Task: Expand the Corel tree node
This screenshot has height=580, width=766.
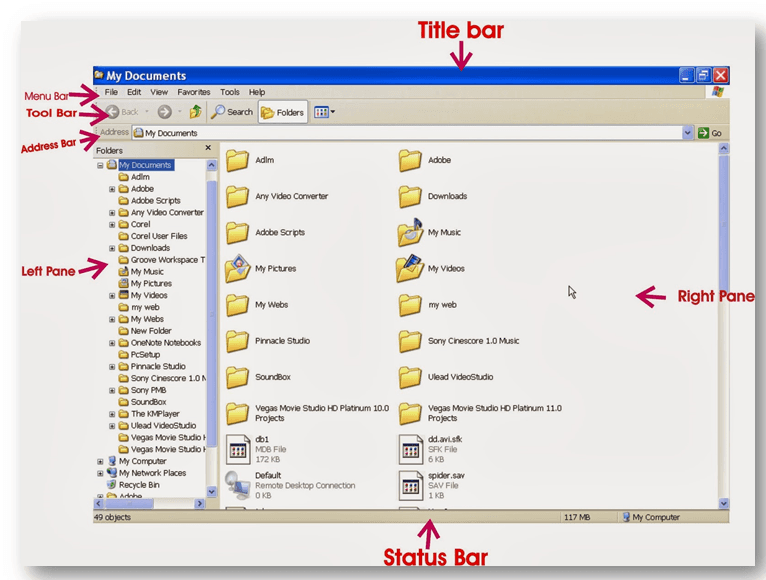Action: [112, 224]
